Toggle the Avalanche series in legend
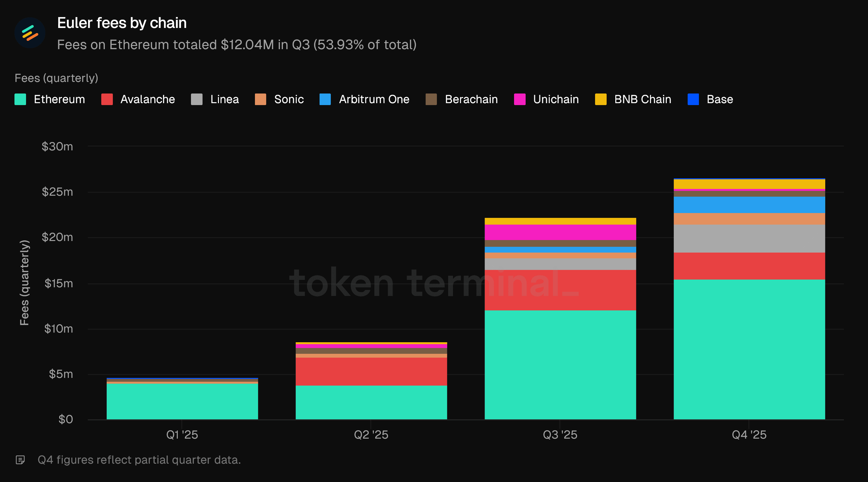The image size is (868, 482). point(107,99)
